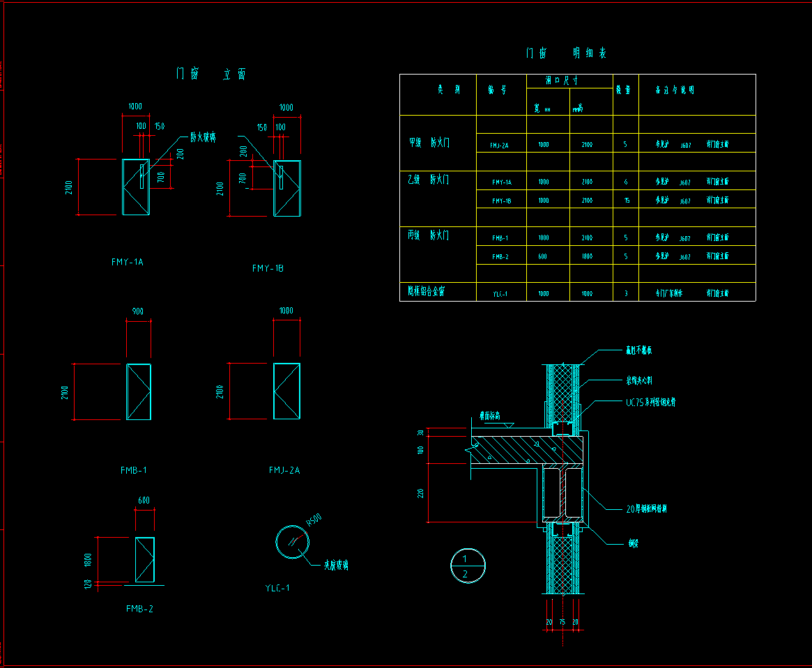Select the 门窗立面 heading text
Image resolution: width=812 pixels, height=668 pixels.
(x=211, y=74)
